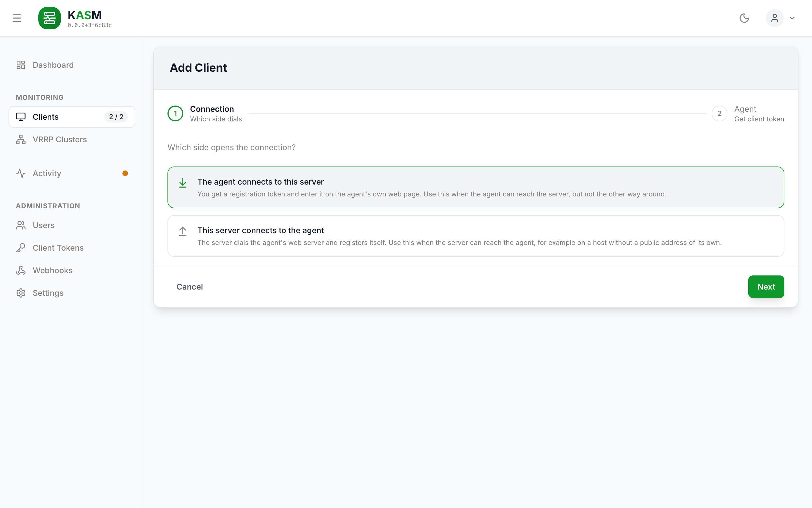Screen dimensions: 812x508
Task: Click the VRRP Clusters network icon
Action: [21, 139]
